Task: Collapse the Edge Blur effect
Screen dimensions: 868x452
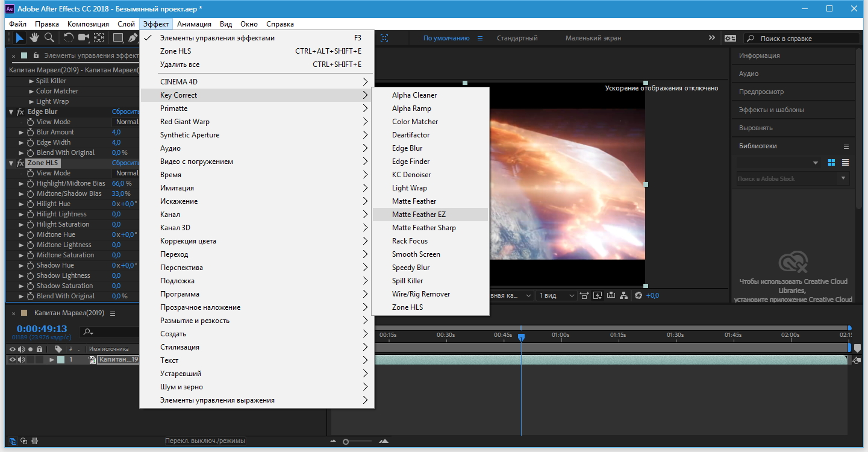Action: tap(11, 112)
